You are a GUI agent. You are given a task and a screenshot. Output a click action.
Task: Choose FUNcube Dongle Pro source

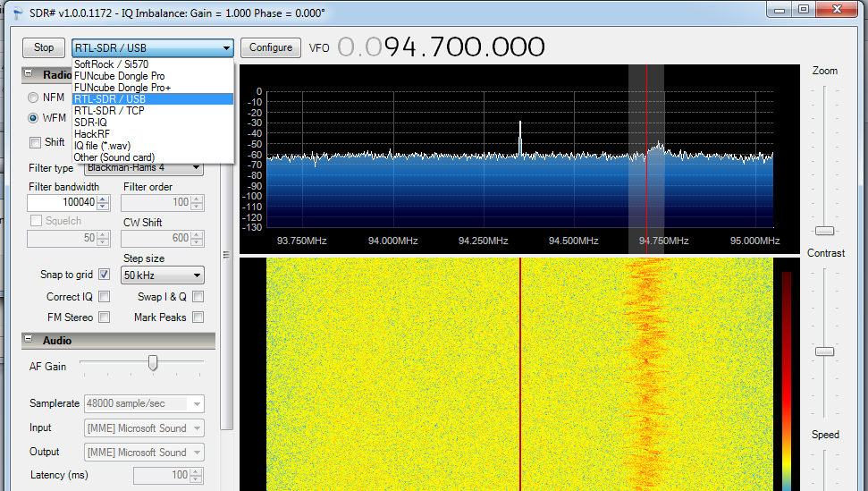click(x=153, y=76)
